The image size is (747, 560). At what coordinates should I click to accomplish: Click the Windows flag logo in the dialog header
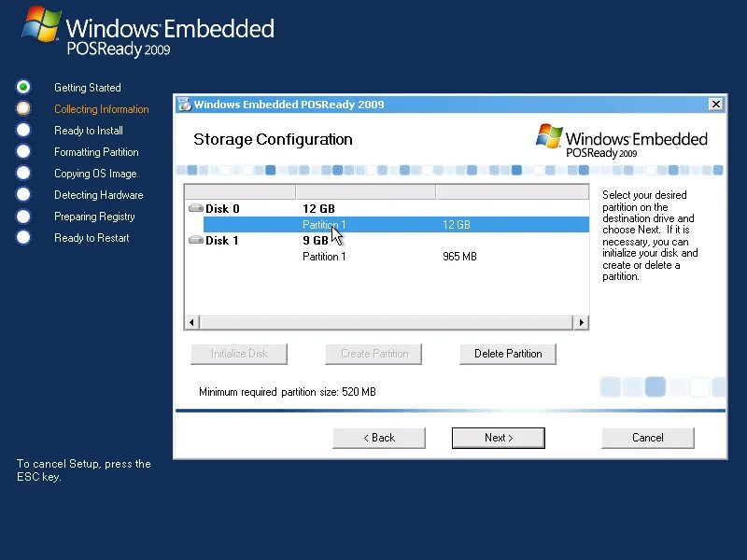point(549,136)
